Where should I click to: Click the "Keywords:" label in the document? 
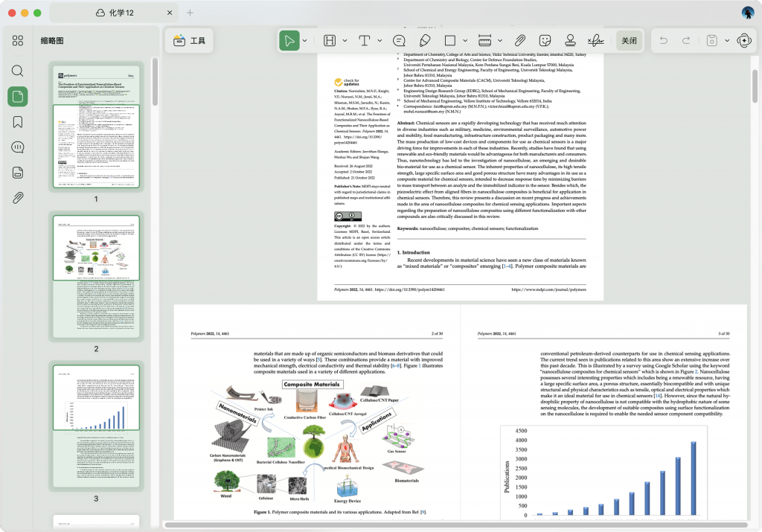pyautogui.click(x=407, y=228)
